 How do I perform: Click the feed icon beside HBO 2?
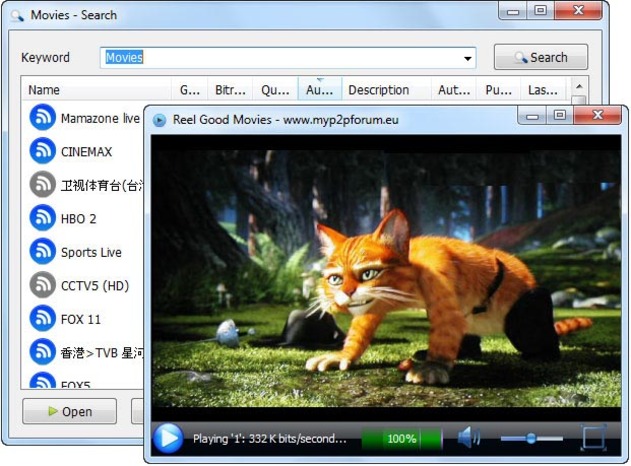42,218
